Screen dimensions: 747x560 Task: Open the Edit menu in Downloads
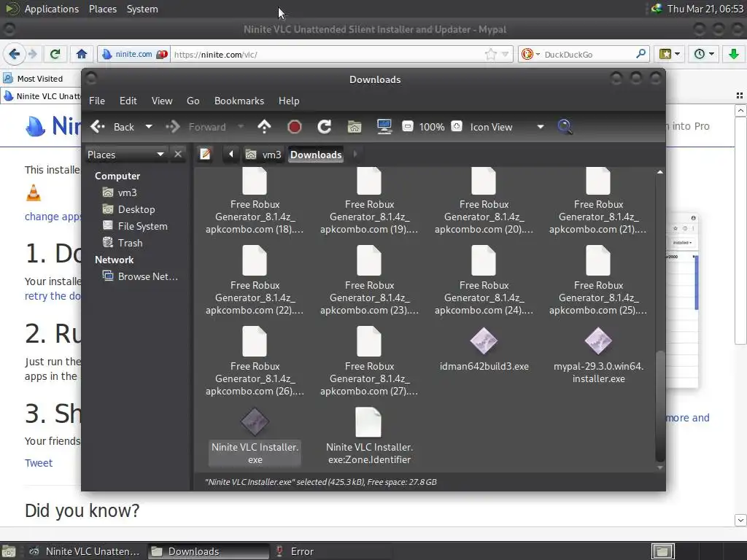point(128,101)
